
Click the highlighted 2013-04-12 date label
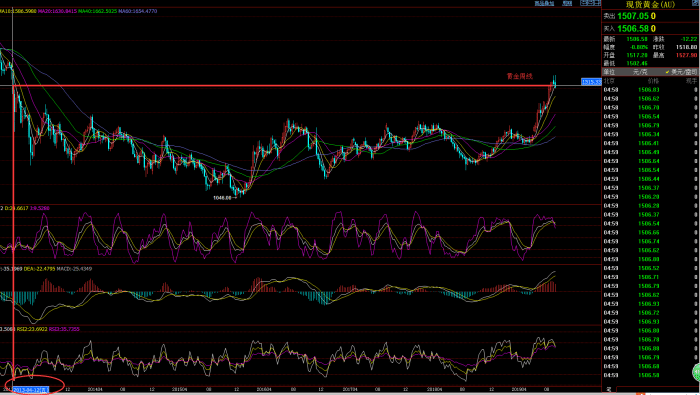pyautogui.click(x=31, y=390)
